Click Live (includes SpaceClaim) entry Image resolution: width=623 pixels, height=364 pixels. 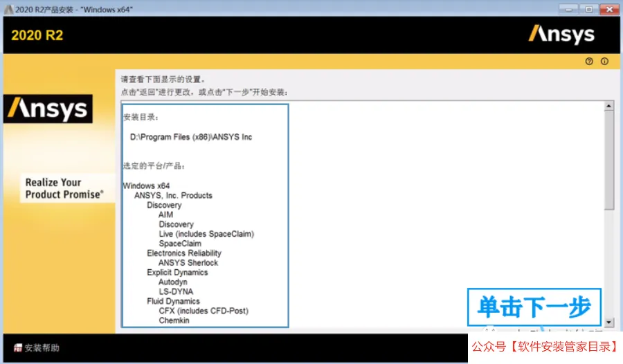(206, 234)
